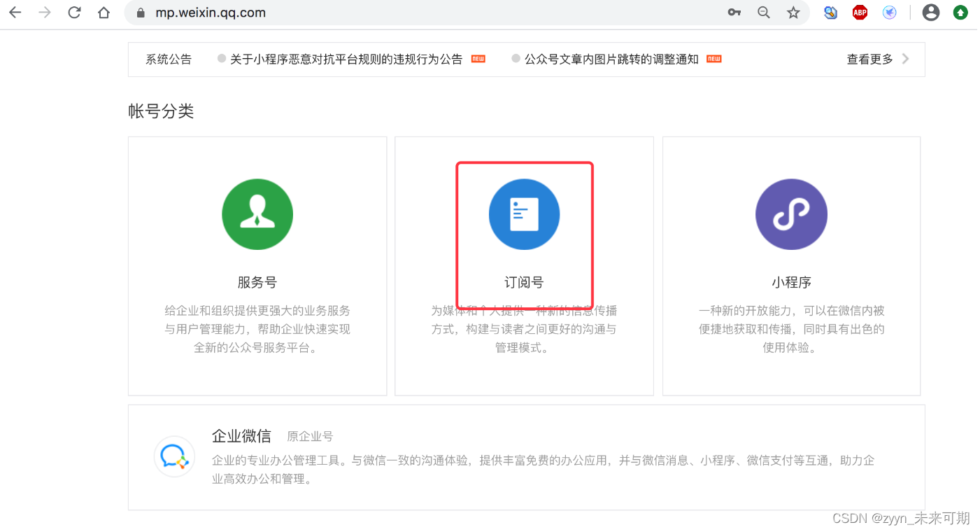Click the blue 订阅号 document icon
This screenshot has width=980, height=532.
(x=524, y=214)
